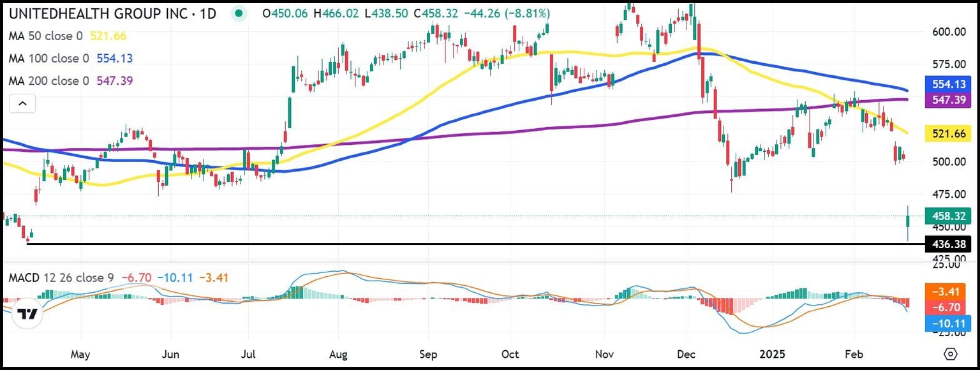Select the black horizontal support line
This screenshot has width=980, height=370.
475,244
